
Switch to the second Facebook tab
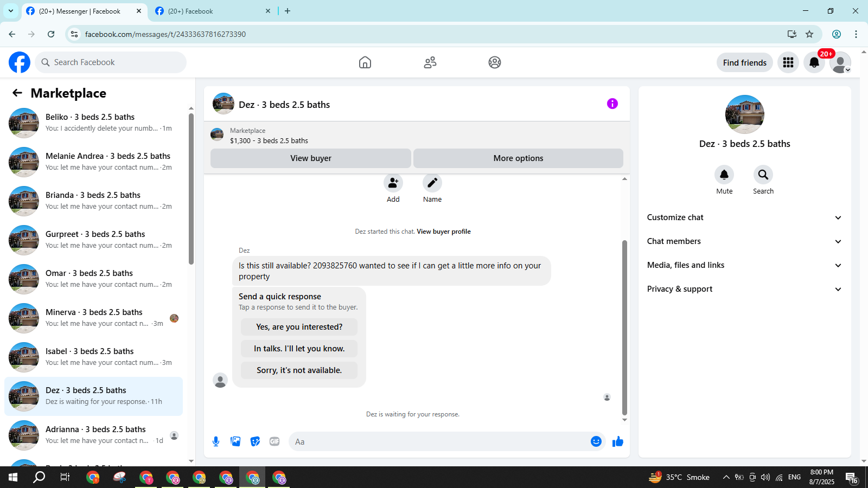click(x=213, y=11)
